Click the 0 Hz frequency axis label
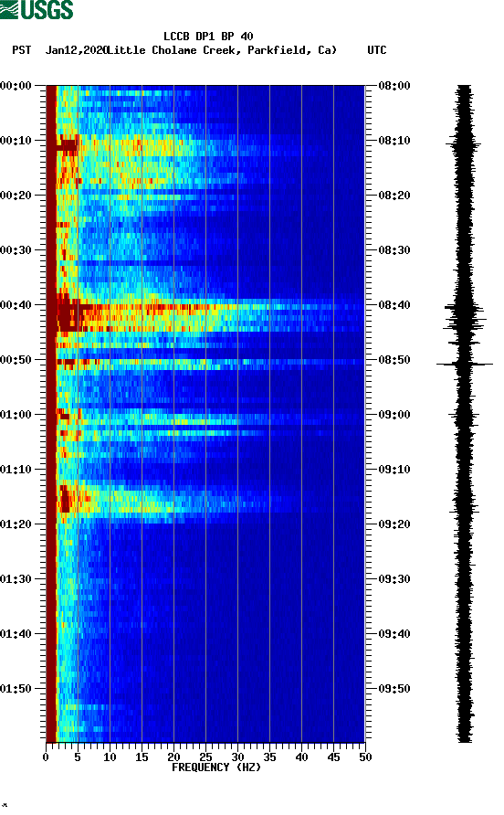The width and height of the screenshot is (504, 815). 46,757
